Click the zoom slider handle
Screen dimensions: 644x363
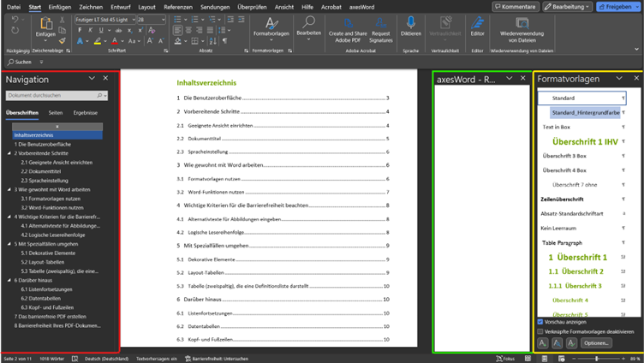(596, 359)
